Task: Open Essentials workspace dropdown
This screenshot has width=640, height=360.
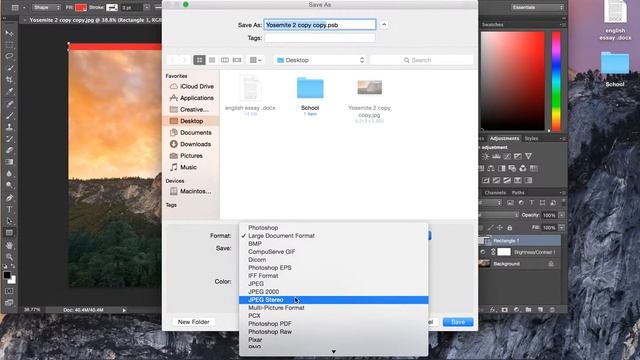Action: [537, 7]
